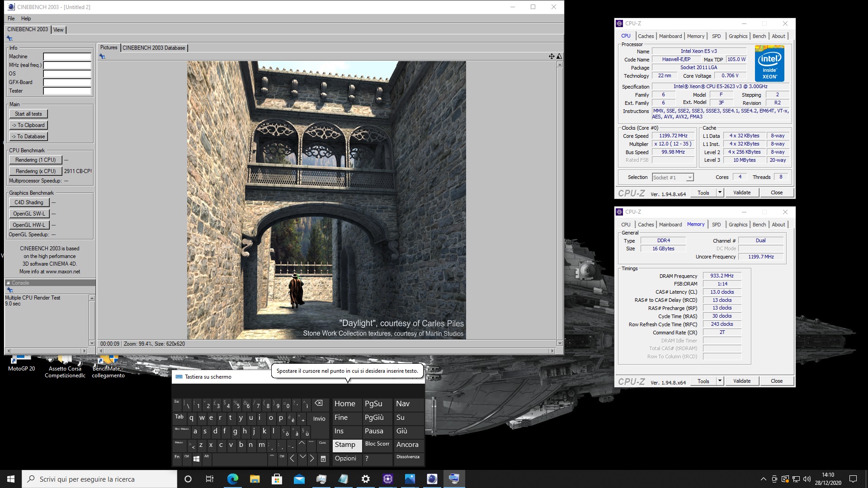
Task: Click the picture vertical scrollbar down arrow
Action: pyautogui.click(x=560, y=343)
